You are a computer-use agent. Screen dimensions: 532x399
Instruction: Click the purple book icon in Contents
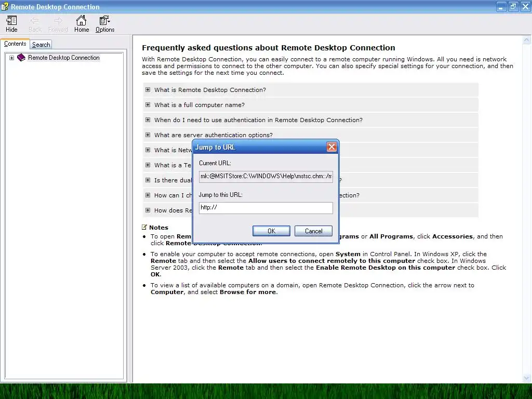tap(21, 57)
